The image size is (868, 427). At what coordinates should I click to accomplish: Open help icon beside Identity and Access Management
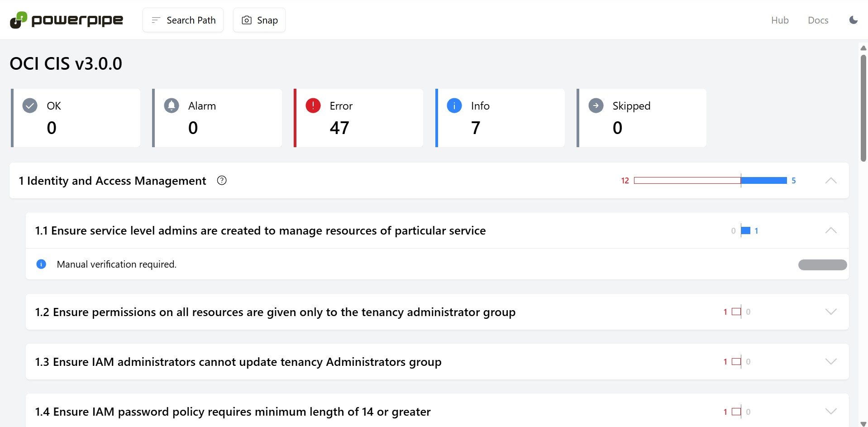click(222, 180)
